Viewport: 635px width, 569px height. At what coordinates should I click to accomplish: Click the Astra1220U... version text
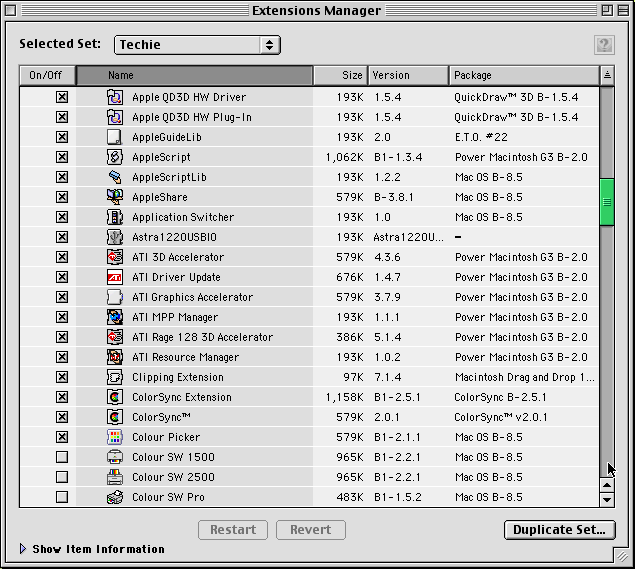pyautogui.click(x=408, y=237)
